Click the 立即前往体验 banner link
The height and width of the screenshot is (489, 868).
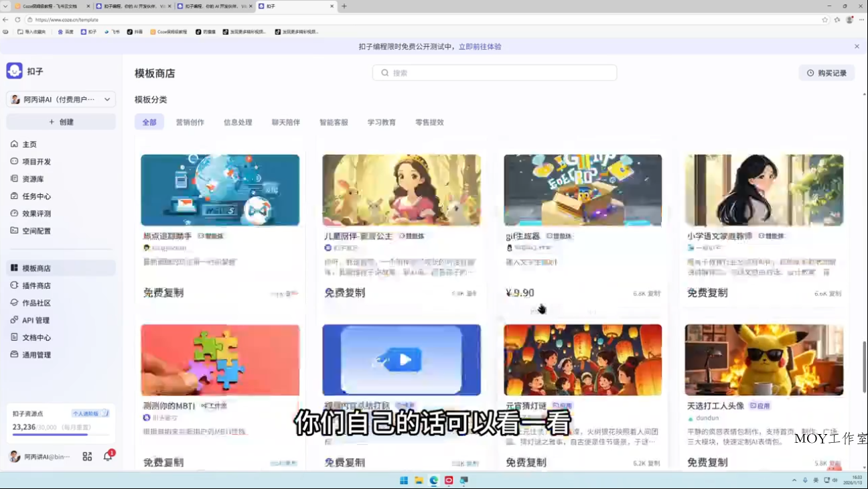pyautogui.click(x=480, y=46)
